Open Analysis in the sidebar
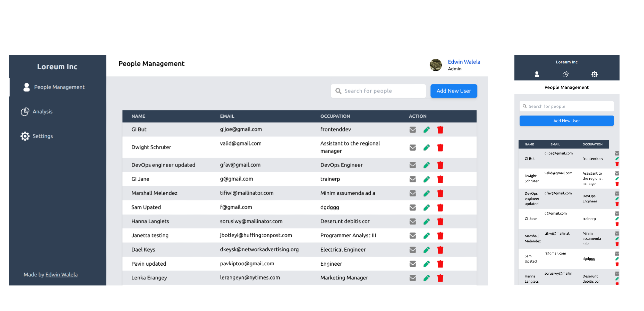 point(43,112)
